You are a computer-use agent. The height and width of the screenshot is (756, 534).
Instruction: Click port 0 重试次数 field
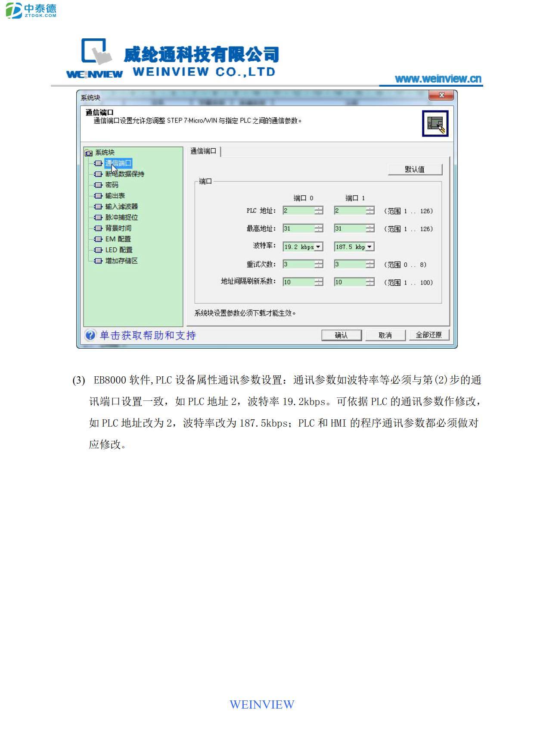[x=298, y=264]
